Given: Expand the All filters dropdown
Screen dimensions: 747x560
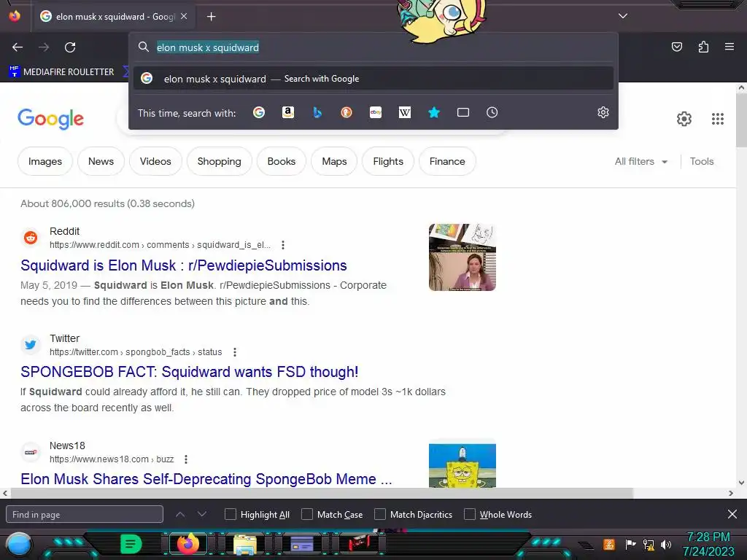Looking at the screenshot, I should click(x=641, y=161).
